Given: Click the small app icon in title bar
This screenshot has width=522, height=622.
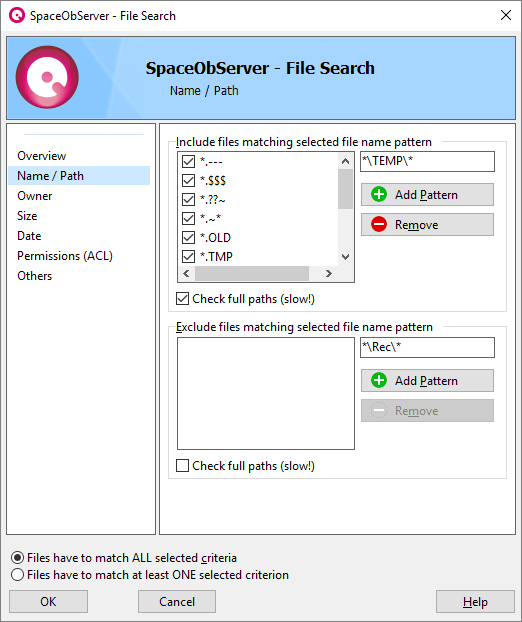Looking at the screenshot, I should [x=17, y=15].
